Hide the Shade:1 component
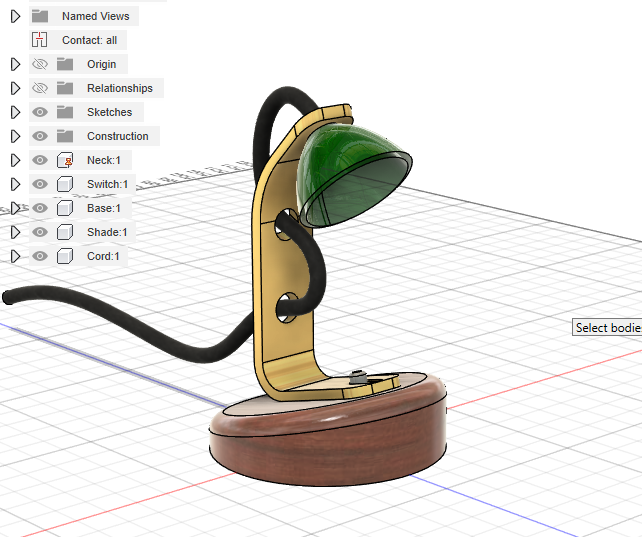Viewport: 642px width, 537px height. [x=40, y=232]
